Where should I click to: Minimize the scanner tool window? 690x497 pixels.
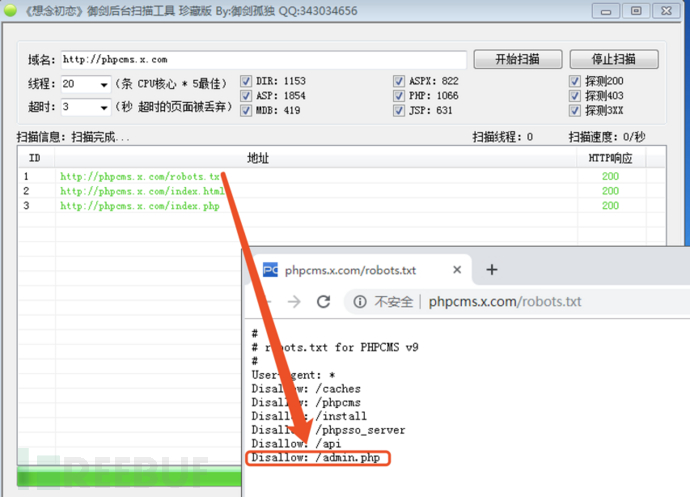point(606,11)
